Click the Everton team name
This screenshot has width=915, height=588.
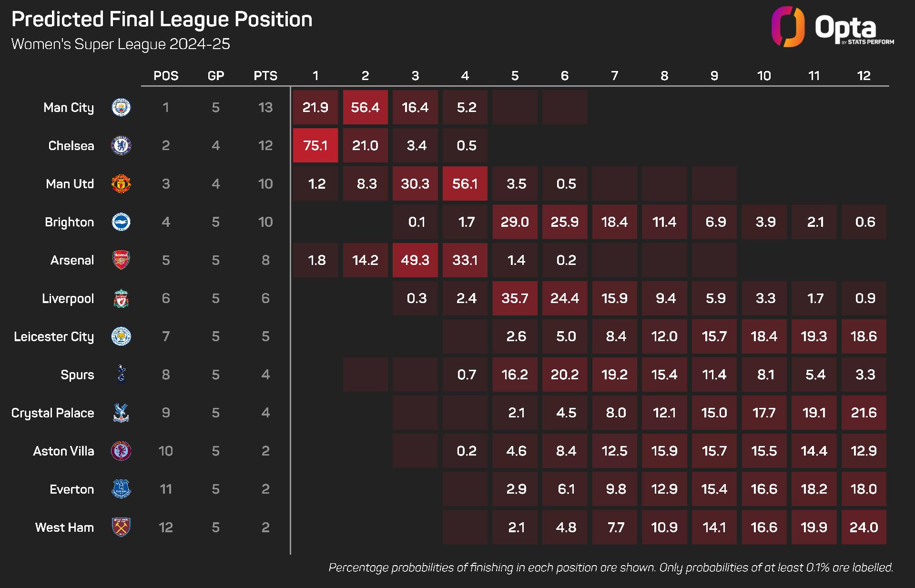click(x=71, y=489)
